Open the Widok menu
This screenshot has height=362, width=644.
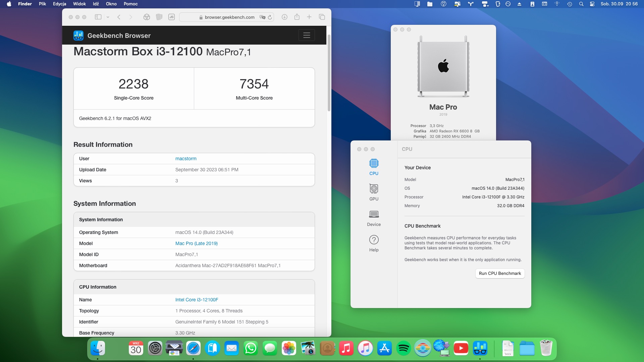point(79,4)
